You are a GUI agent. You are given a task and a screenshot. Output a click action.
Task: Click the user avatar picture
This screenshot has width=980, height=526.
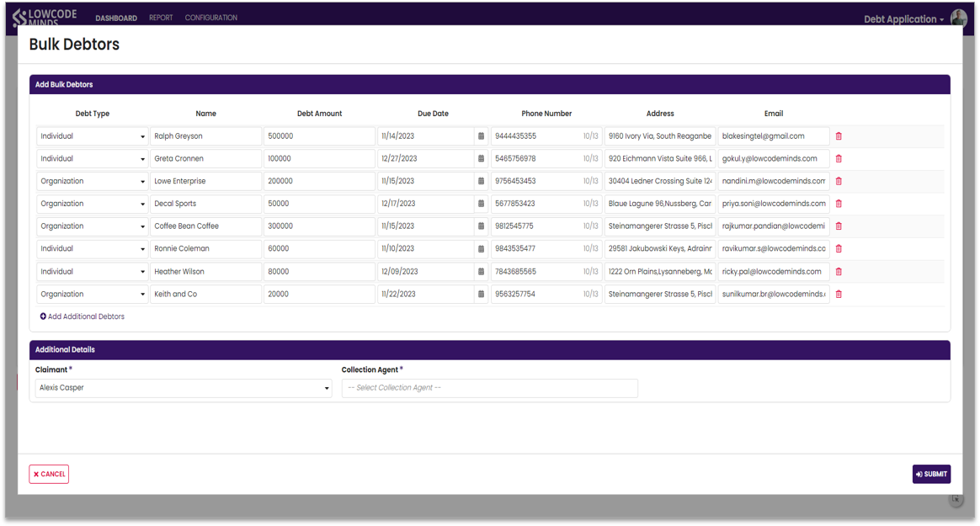pos(959,19)
